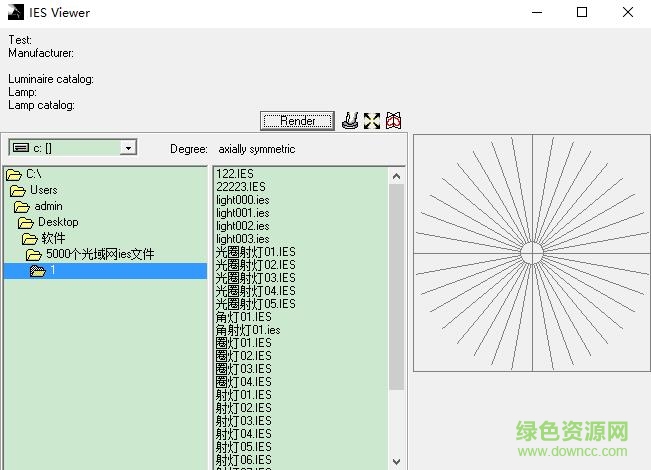The height and width of the screenshot is (470, 651).
Task: Click the Render button
Action: point(297,121)
